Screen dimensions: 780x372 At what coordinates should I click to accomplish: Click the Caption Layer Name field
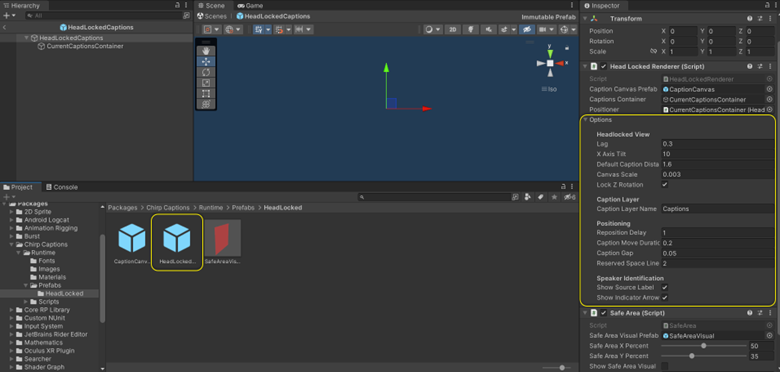(717, 209)
